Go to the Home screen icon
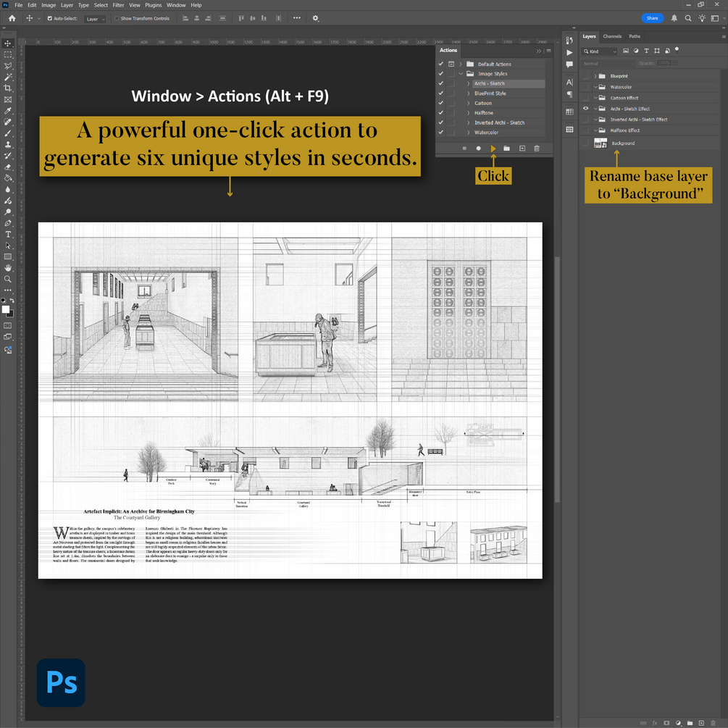 pos(12,18)
